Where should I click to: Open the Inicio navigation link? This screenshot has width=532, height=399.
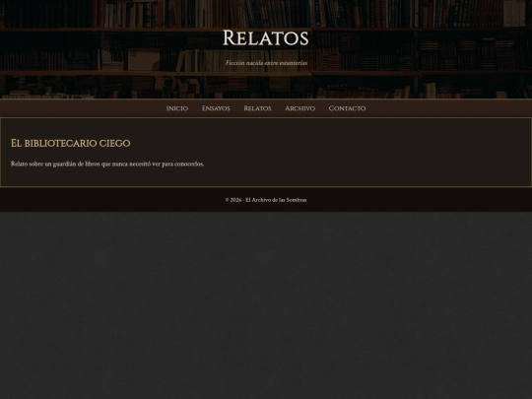(176, 108)
